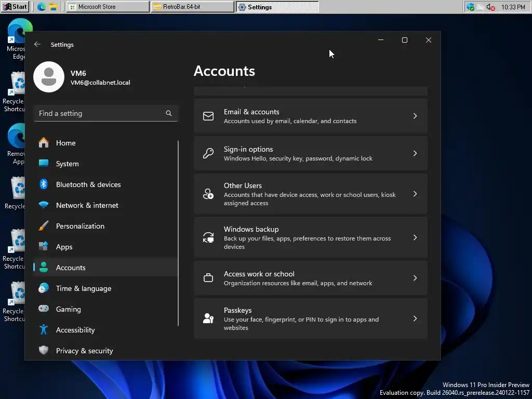
Task: Click the Settings taskbar button
Action: tap(277, 7)
